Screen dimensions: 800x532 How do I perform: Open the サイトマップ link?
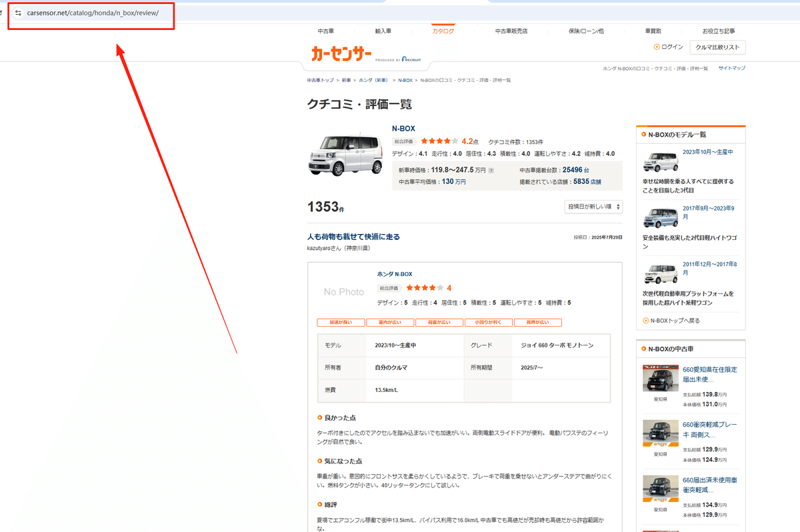click(x=732, y=68)
